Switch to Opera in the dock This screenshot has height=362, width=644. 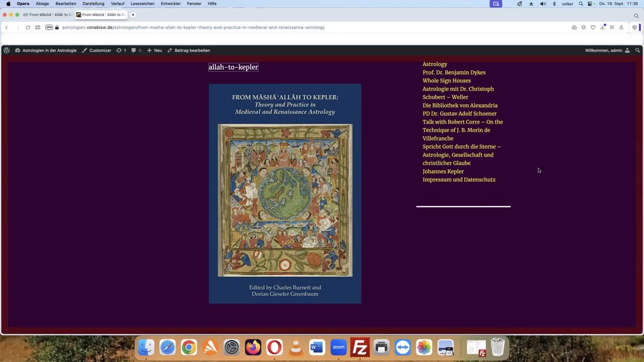pos(274,347)
